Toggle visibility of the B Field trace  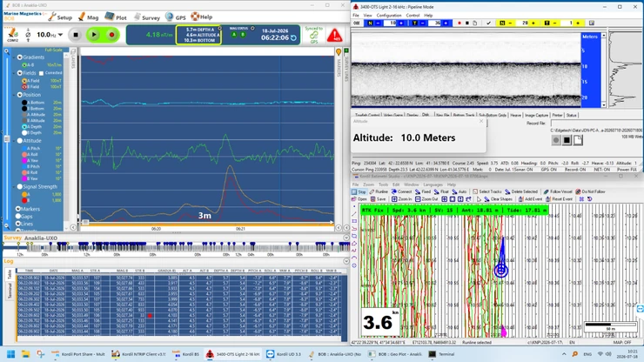(x=24, y=87)
